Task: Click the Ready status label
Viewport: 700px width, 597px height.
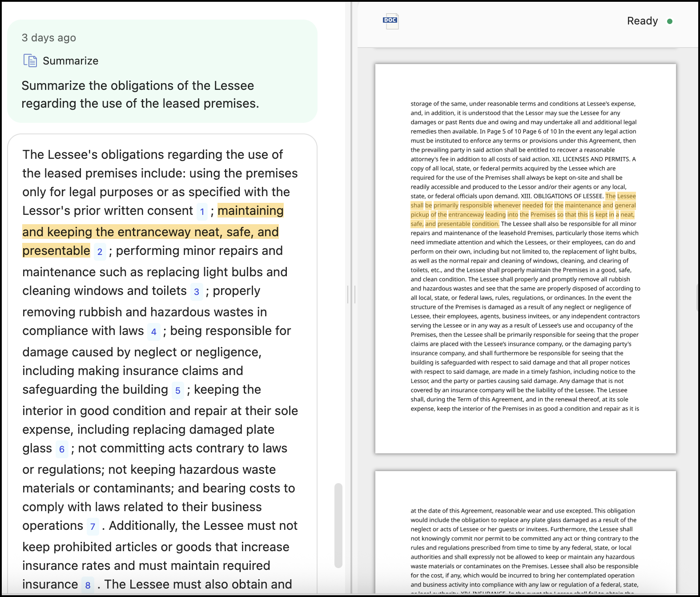Action: pos(642,21)
